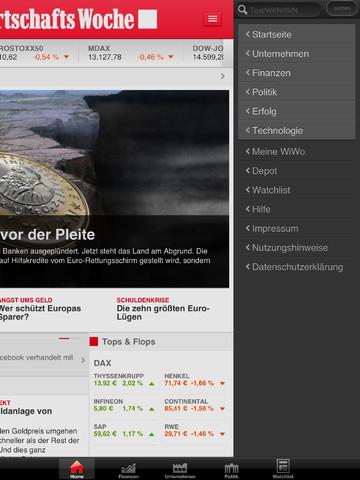Click into the search text field
The width and height of the screenshot is (360, 480).
pos(284,9)
